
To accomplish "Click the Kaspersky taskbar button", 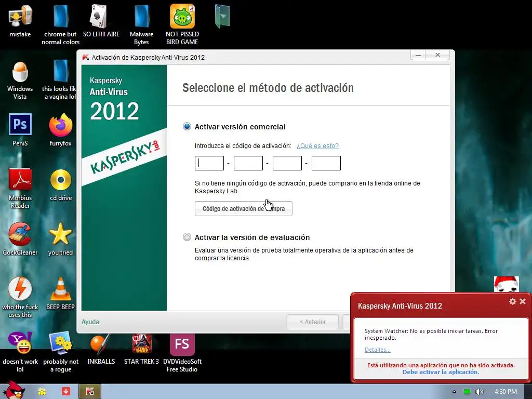I will click(90, 391).
